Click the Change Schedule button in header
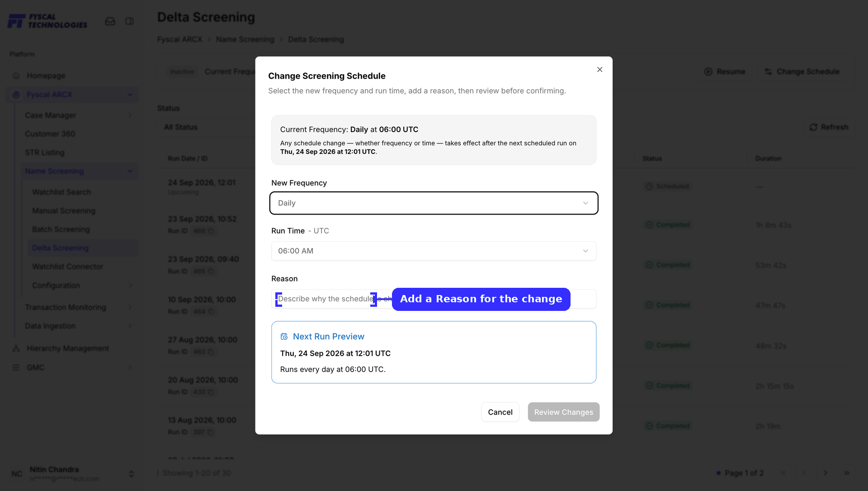Viewport: 868px width, 491px height. point(802,72)
